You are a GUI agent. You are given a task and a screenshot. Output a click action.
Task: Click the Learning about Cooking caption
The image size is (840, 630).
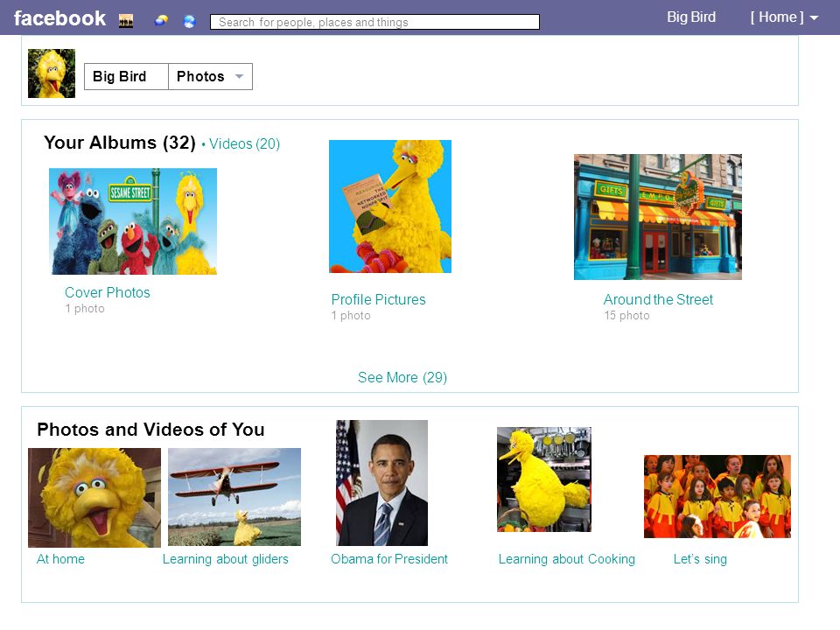(567, 559)
